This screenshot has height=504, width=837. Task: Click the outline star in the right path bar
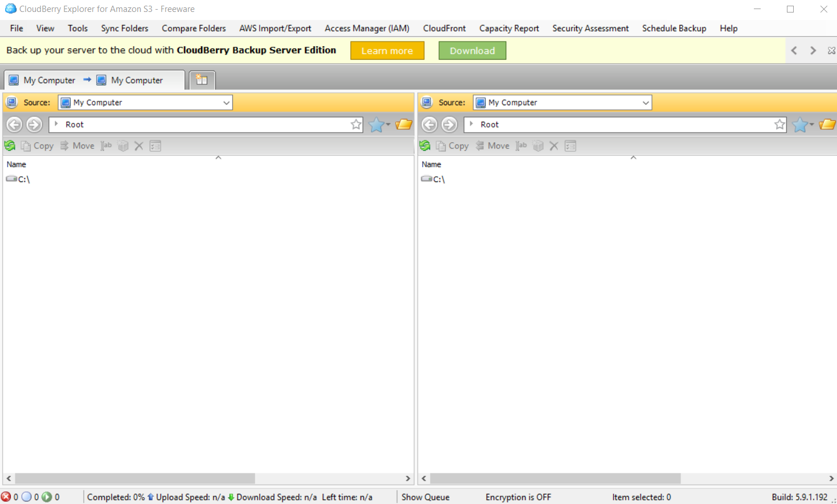point(779,124)
